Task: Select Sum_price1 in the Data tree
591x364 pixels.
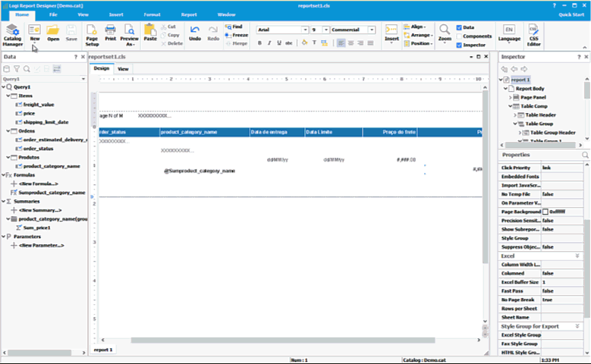Action: [x=36, y=227]
